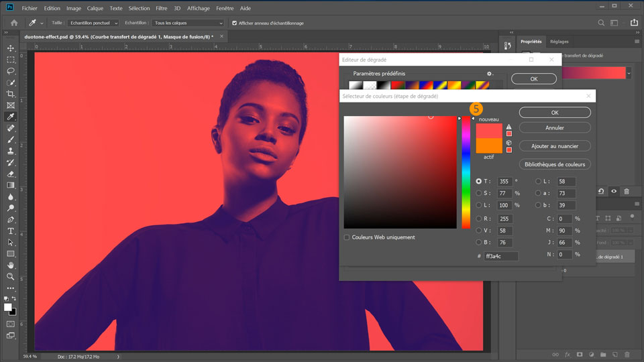Open Bibliothèques de couleurs
Image resolution: width=644 pixels, height=362 pixels.
(555, 164)
